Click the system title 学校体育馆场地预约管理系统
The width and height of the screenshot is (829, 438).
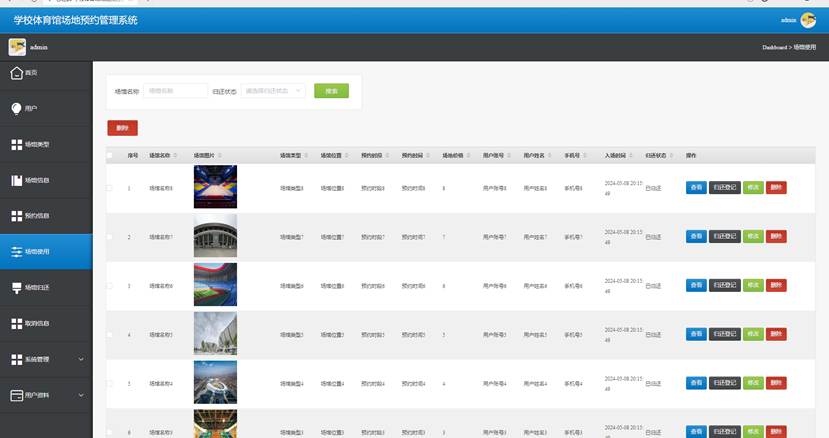pos(76,20)
